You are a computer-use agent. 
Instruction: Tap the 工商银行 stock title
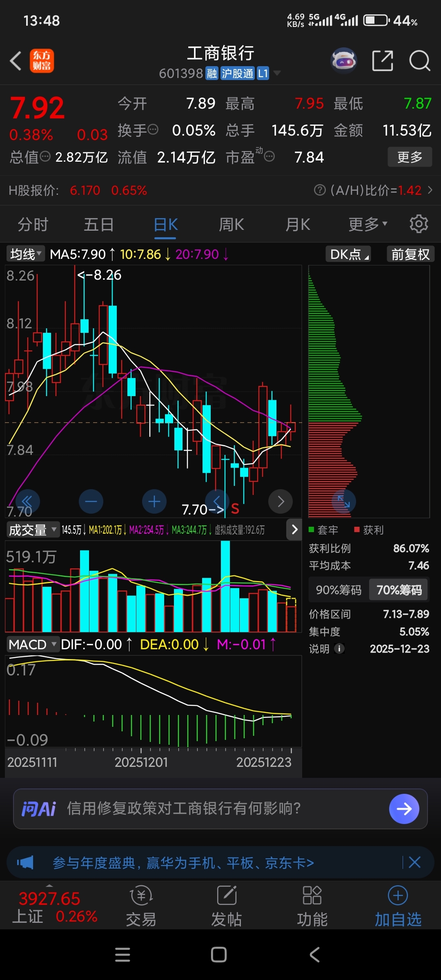220,53
